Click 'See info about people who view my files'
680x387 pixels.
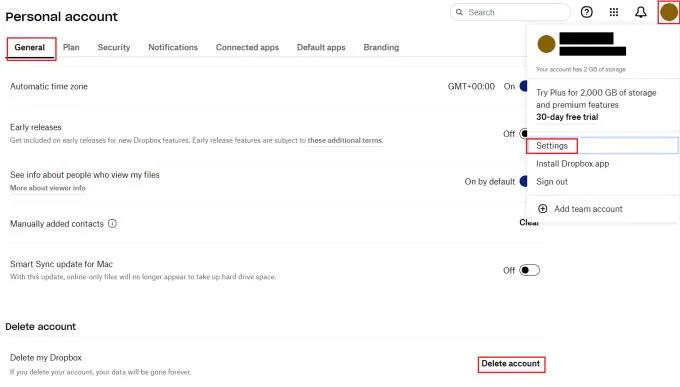click(85, 175)
